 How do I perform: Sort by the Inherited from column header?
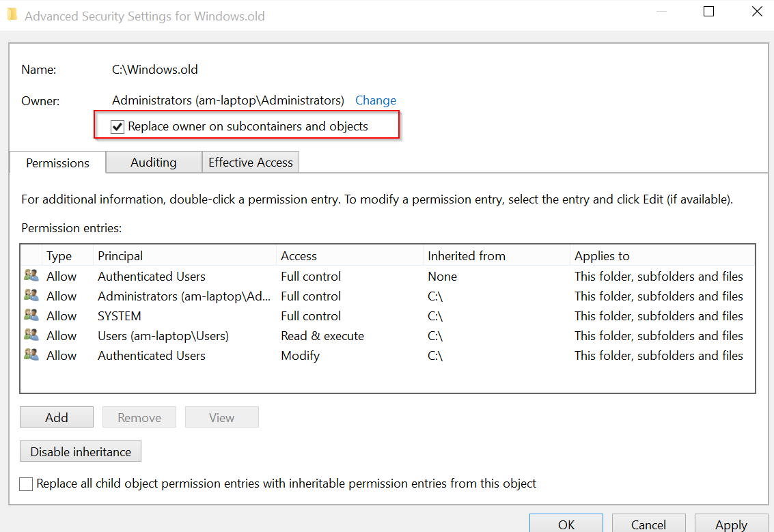pyautogui.click(x=466, y=256)
